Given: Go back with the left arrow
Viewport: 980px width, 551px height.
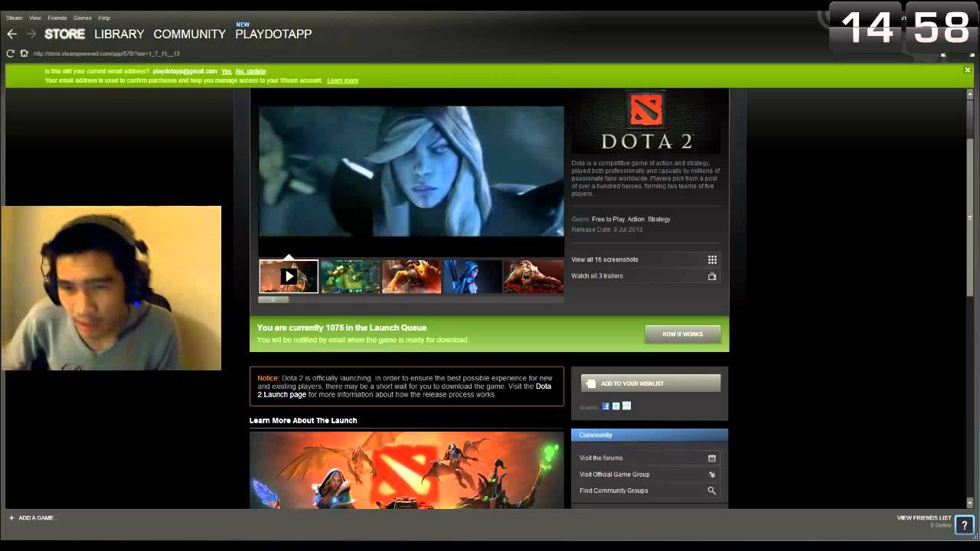Looking at the screenshot, I should 11,34.
